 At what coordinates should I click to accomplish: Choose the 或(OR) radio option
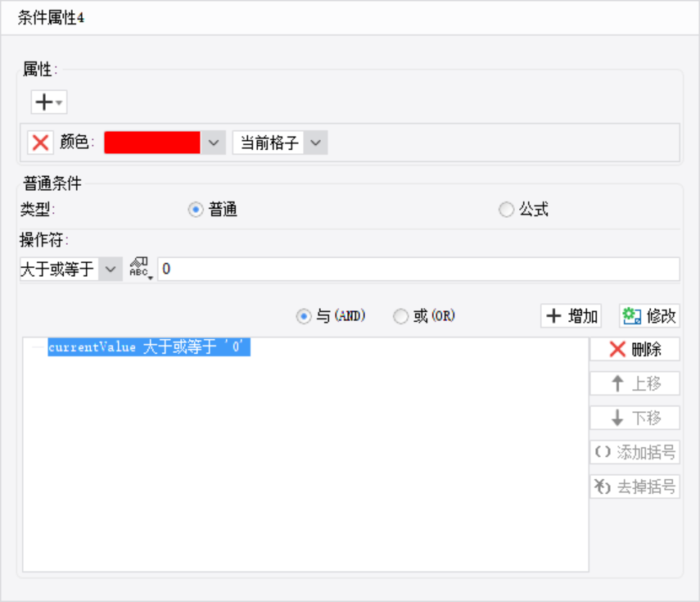tap(400, 316)
